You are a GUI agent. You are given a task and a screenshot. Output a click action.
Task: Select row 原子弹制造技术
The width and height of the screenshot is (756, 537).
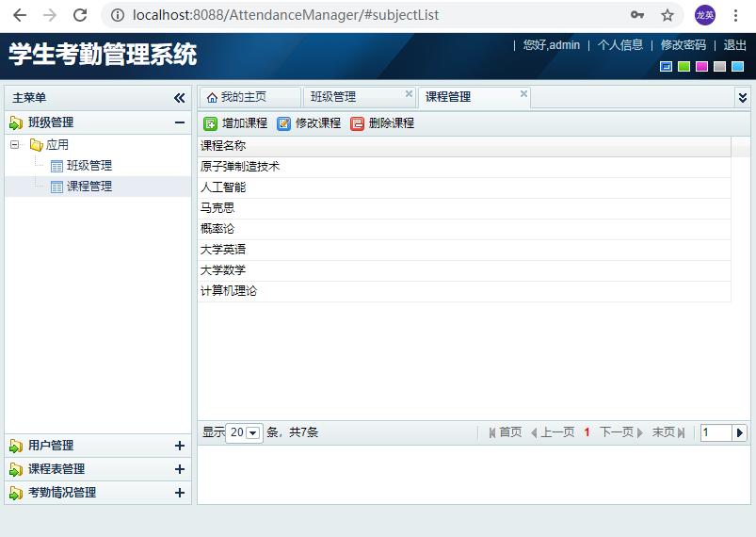464,167
